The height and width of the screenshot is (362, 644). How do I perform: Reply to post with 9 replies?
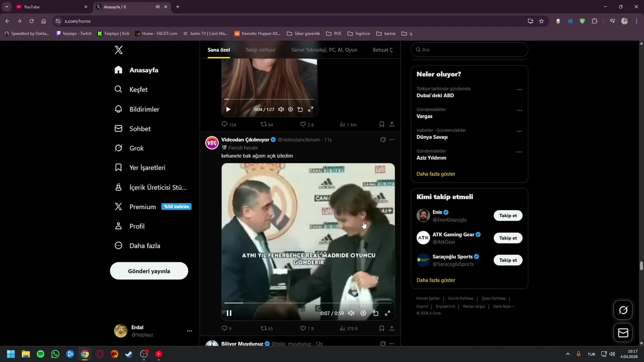click(x=225, y=328)
